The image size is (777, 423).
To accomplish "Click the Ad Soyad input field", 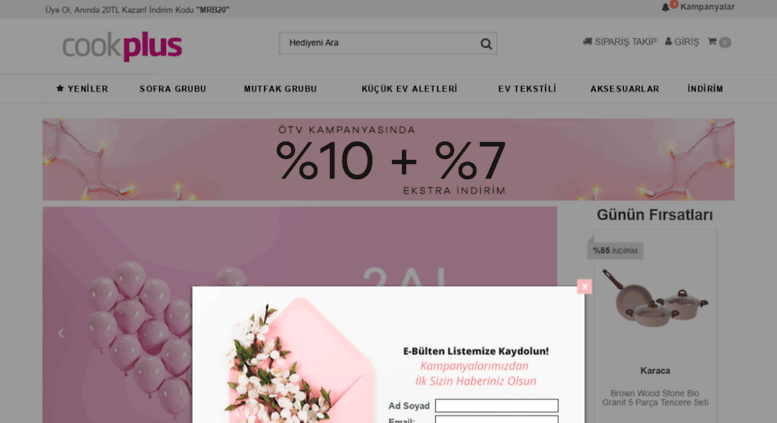I will pyautogui.click(x=497, y=406).
